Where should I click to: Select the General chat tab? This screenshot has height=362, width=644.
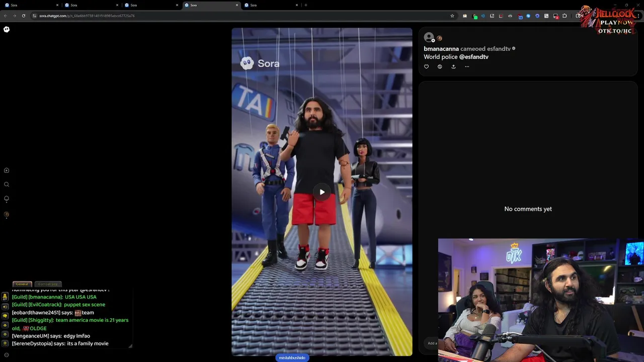click(22, 284)
